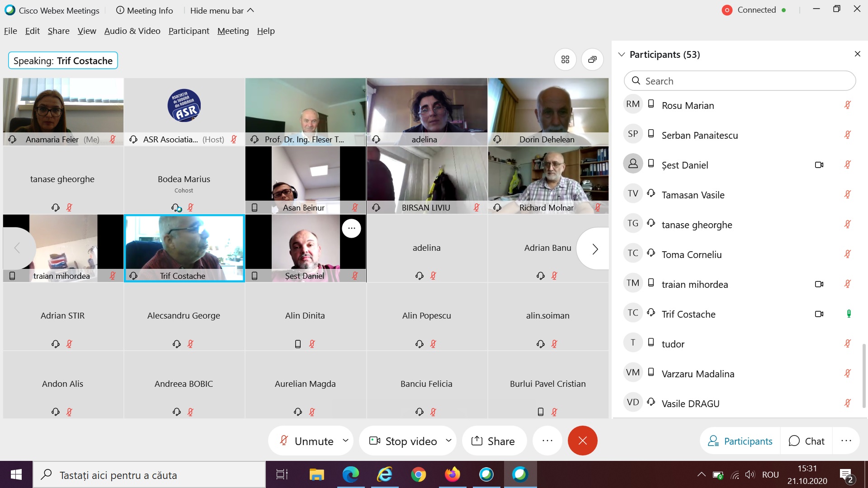Viewport: 868px width, 488px height.
Task: Click the Share content button
Action: [x=493, y=441]
